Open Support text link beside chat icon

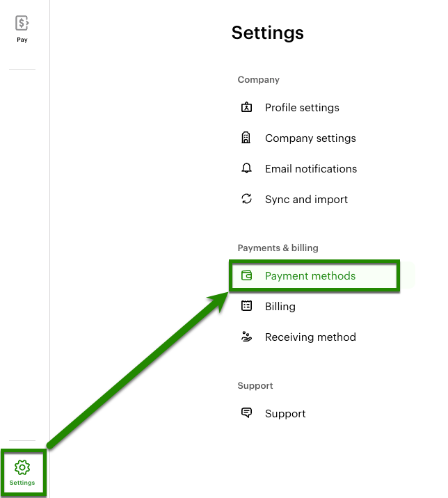[285, 414]
